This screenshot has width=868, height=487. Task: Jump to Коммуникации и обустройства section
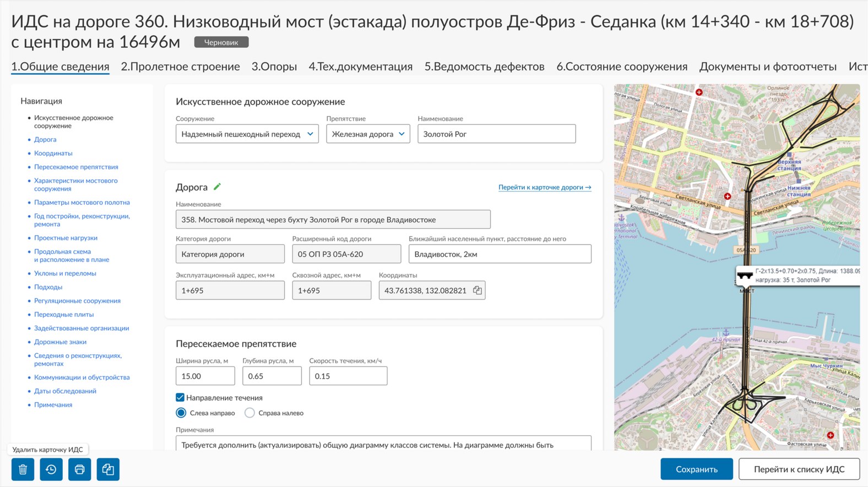82,377
